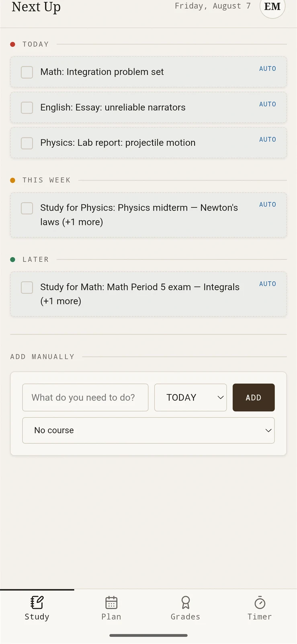Switch to the Plan tab label
This screenshot has height=644, width=297.
pos(111,617)
